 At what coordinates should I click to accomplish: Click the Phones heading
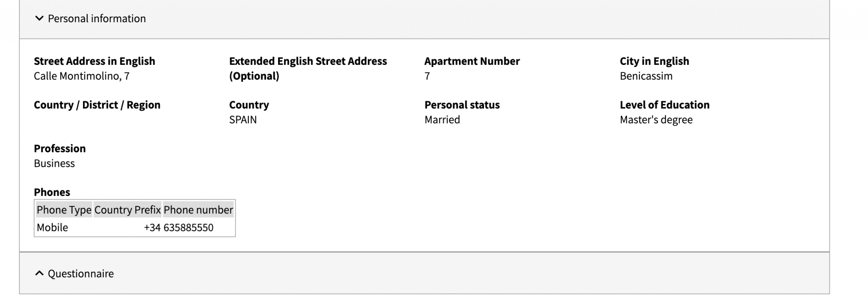[52, 193]
